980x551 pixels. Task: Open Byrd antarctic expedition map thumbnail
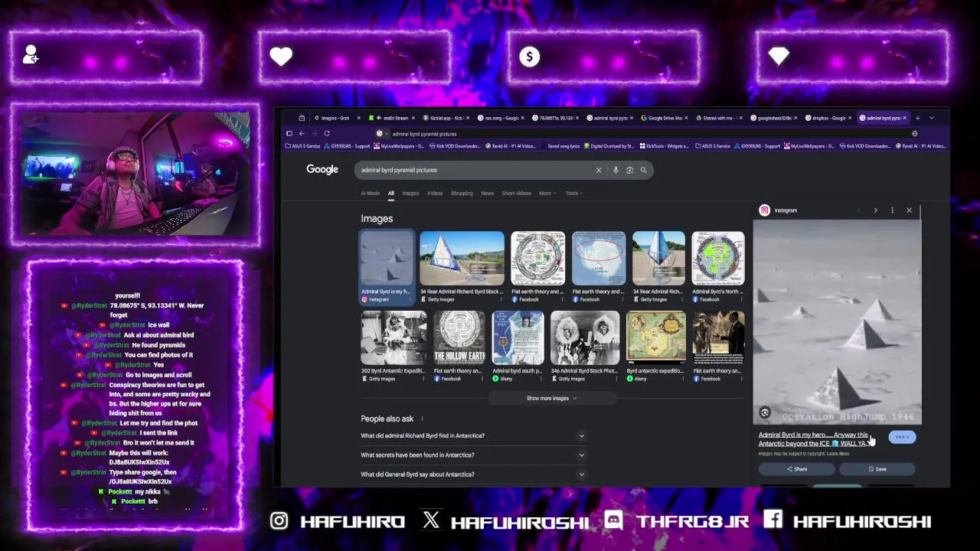coord(656,337)
